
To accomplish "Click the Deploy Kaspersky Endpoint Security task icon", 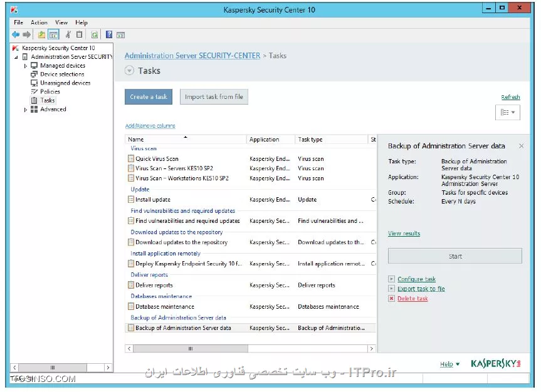I will pyautogui.click(x=131, y=264).
